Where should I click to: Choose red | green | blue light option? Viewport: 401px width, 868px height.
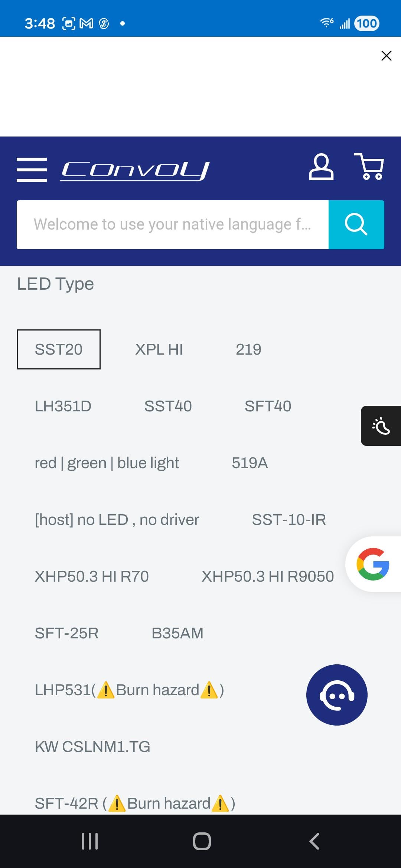click(x=107, y=463)
